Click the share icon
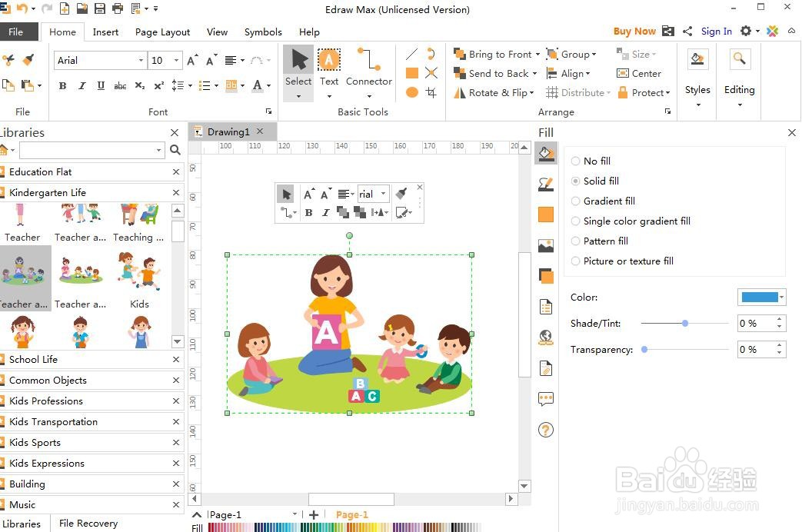 (x=687, y=32)
